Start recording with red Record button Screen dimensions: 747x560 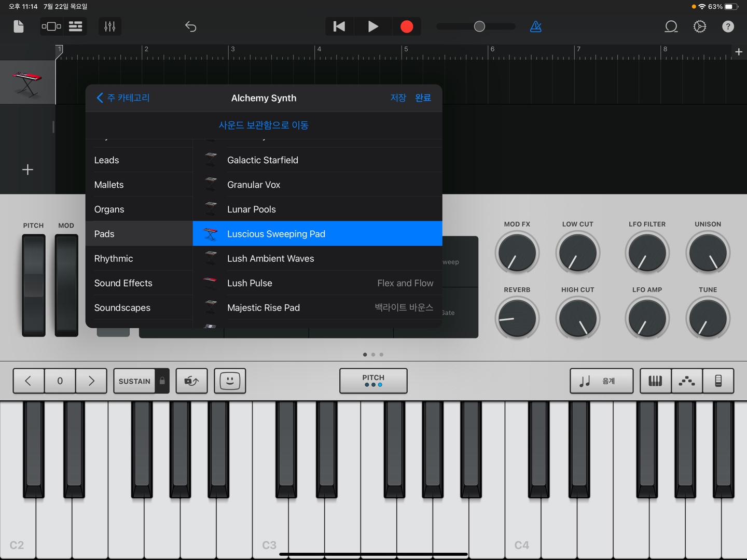coord(407,26)
